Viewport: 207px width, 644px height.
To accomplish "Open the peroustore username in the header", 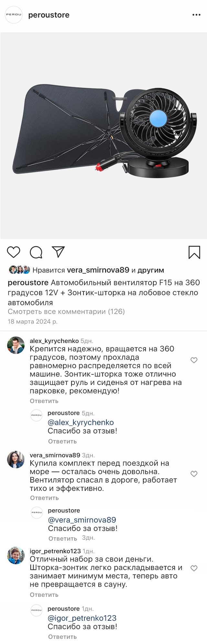I will 49,15.
